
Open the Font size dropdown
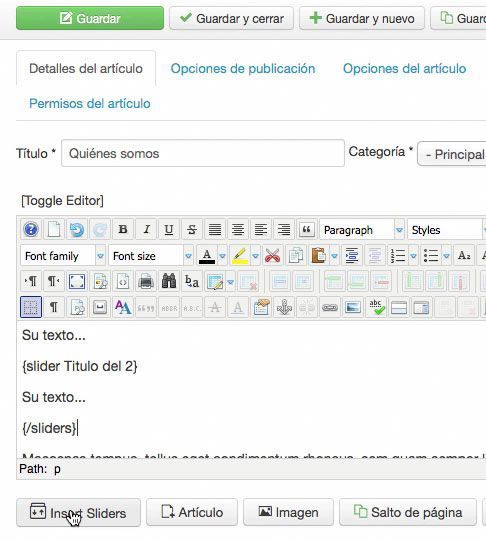[151, 256]
